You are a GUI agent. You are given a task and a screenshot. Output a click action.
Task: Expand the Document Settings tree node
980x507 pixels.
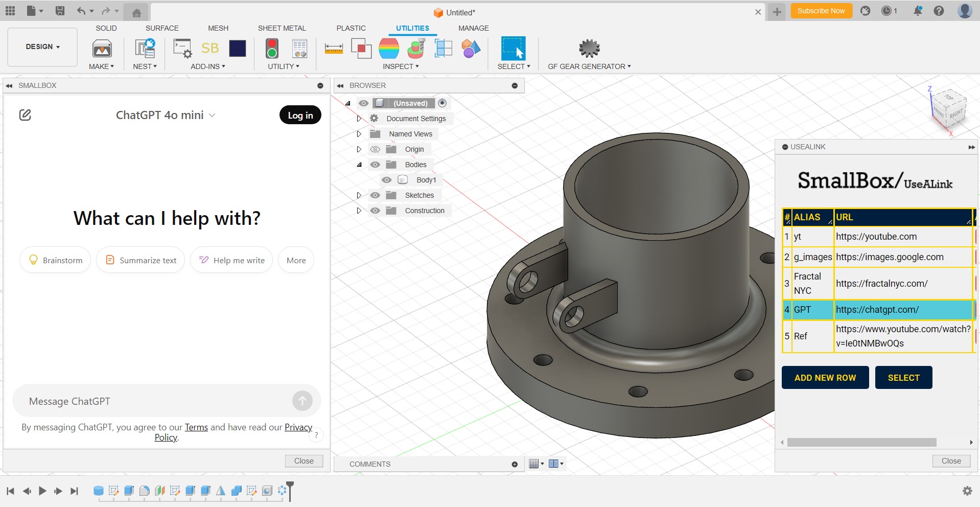pos(359,119)
